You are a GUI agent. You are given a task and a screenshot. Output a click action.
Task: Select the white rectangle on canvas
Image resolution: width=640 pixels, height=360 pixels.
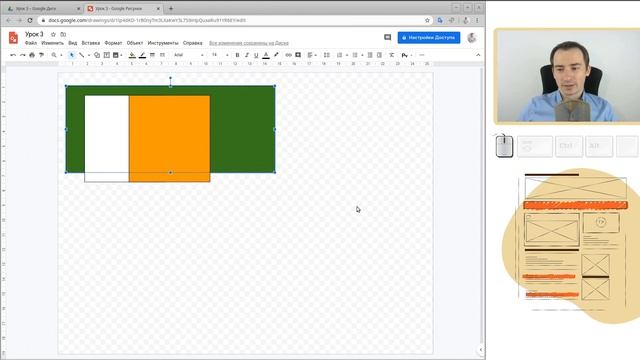click(107, 139)
